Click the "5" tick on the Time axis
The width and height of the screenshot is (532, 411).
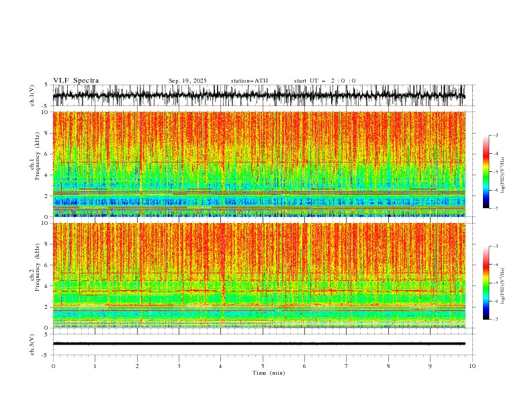click(263, 366)
